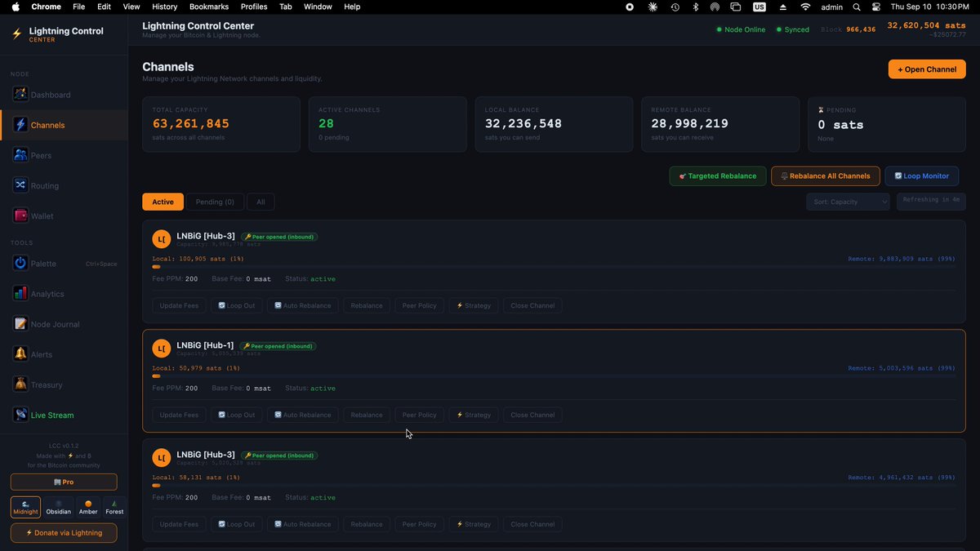
Task: Click Rebalance for the 58,131 sats channel
Action: point(367,524)
